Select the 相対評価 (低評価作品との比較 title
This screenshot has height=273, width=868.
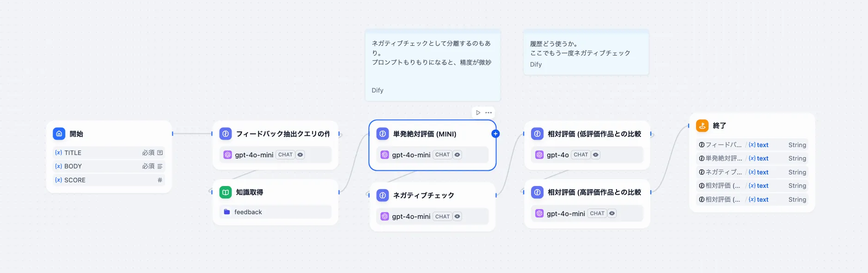594,134
